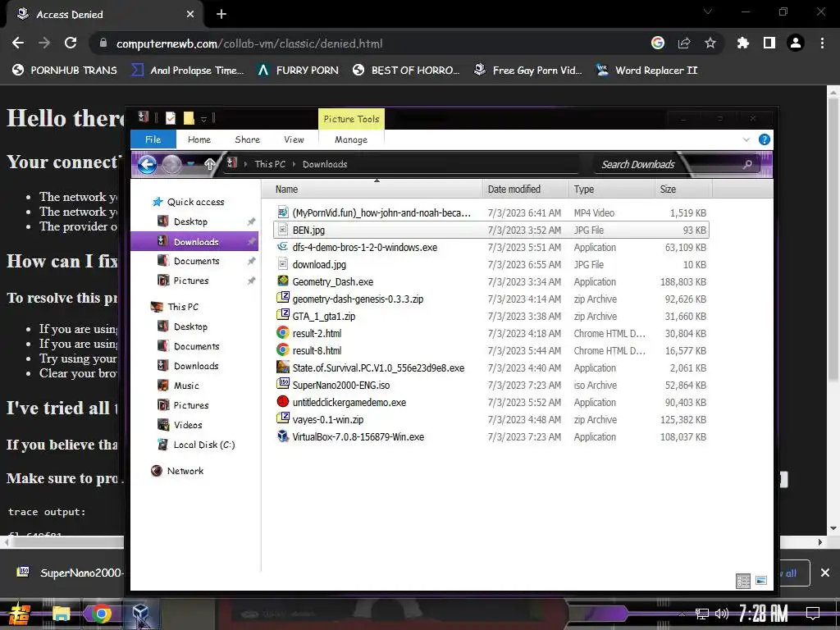This screenshot has height=630, width=840.
Task: Click untitledclickergamedemo.exe red icon
Action: [x=283, y=402]
